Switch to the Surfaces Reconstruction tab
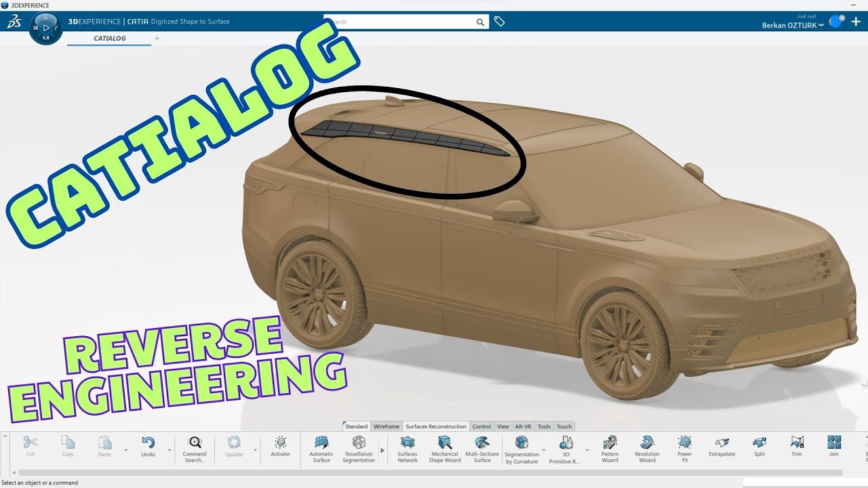The height and width of the screenshot is (488, 868). click(436, 426)
